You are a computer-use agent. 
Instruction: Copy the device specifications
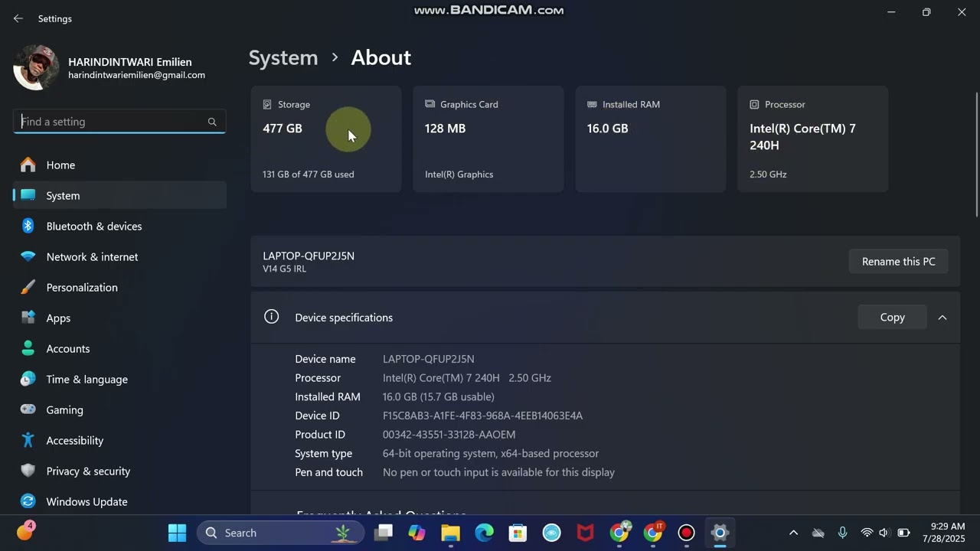[892, 318]
